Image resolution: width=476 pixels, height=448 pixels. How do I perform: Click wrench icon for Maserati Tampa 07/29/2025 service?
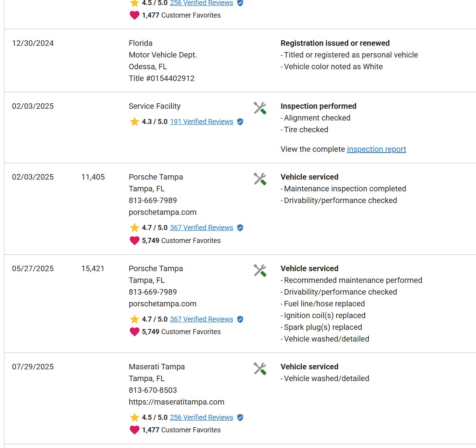click(x=260, y=369)
